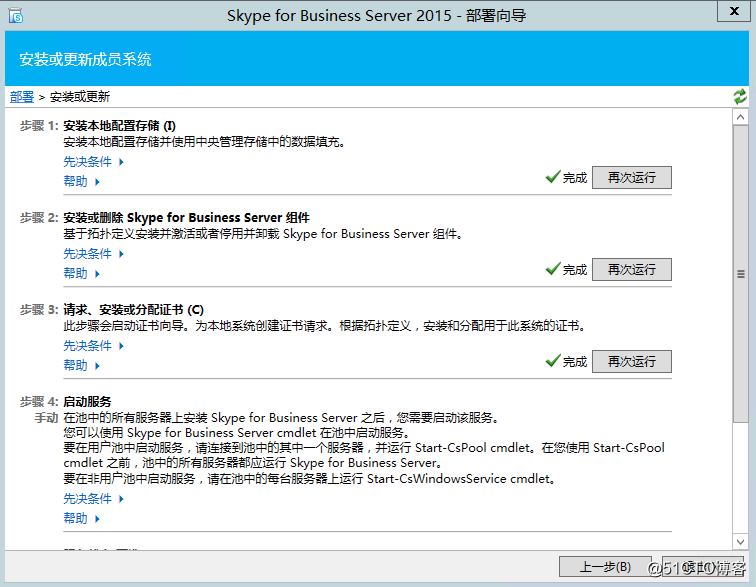
Task: Click the Skype for Business app icon in title bar
Action: [x=15, y=15]
